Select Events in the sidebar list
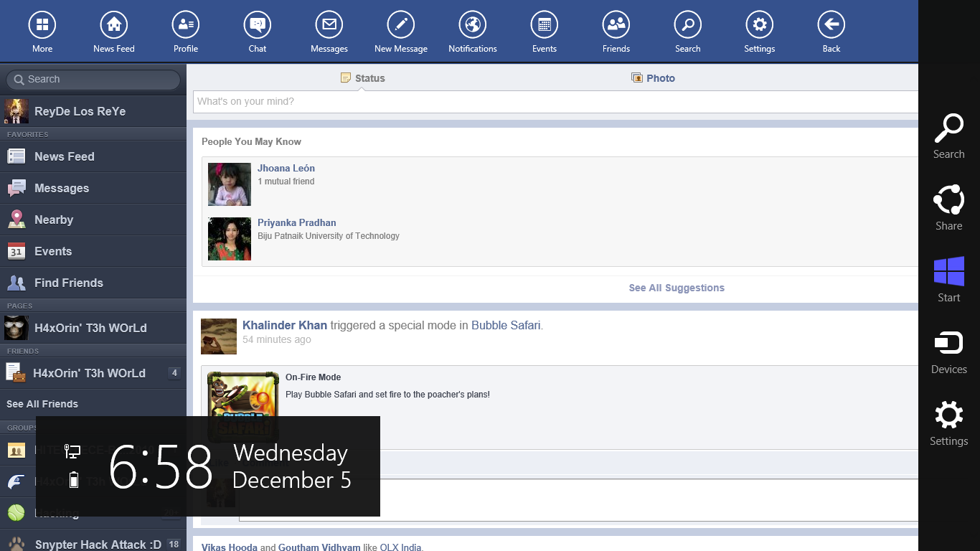 pos(93,251)
